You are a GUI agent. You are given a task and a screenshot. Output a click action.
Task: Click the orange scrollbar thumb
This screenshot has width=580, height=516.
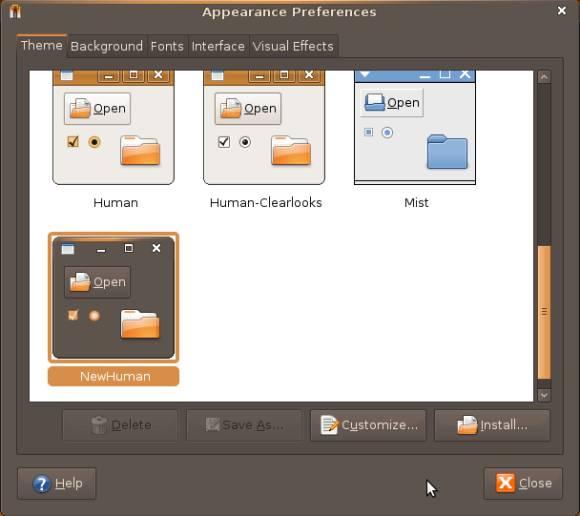544,313
